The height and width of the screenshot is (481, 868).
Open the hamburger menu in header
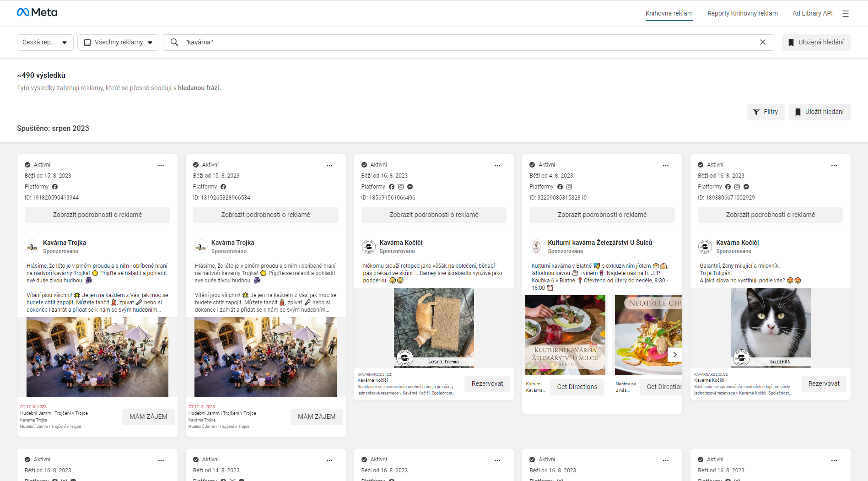click(x=846, y=14)
